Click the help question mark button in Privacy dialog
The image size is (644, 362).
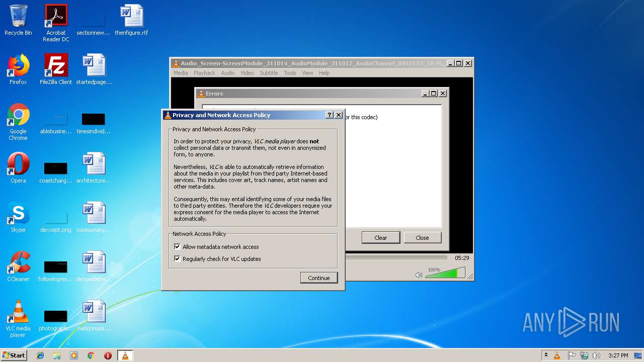[330, 115]
